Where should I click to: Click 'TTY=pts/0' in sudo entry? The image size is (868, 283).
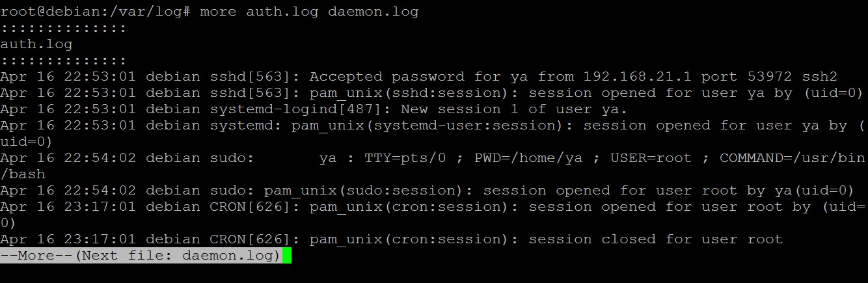405,158
